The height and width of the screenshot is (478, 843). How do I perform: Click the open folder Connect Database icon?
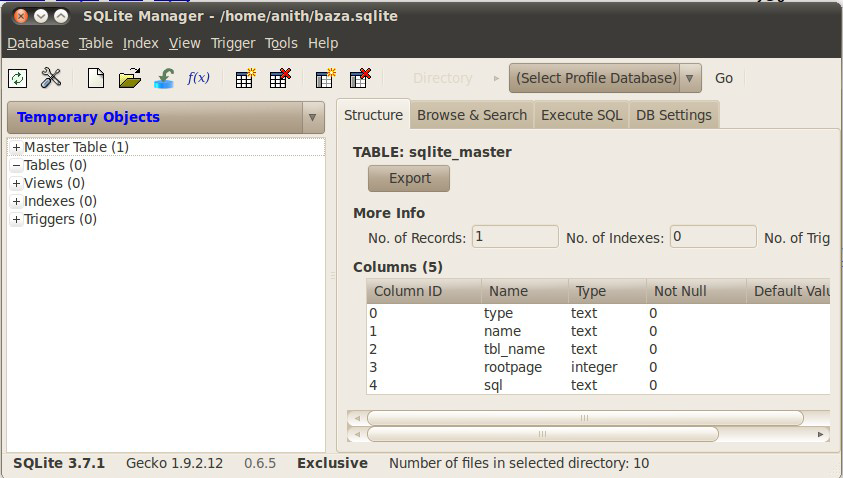point(130,78)
